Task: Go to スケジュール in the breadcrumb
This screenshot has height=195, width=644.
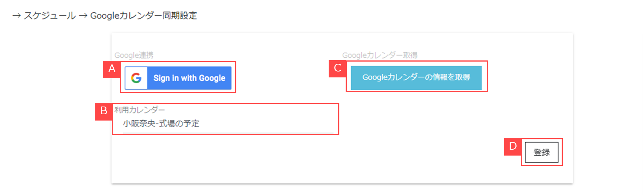Action: tap(50, 15)
